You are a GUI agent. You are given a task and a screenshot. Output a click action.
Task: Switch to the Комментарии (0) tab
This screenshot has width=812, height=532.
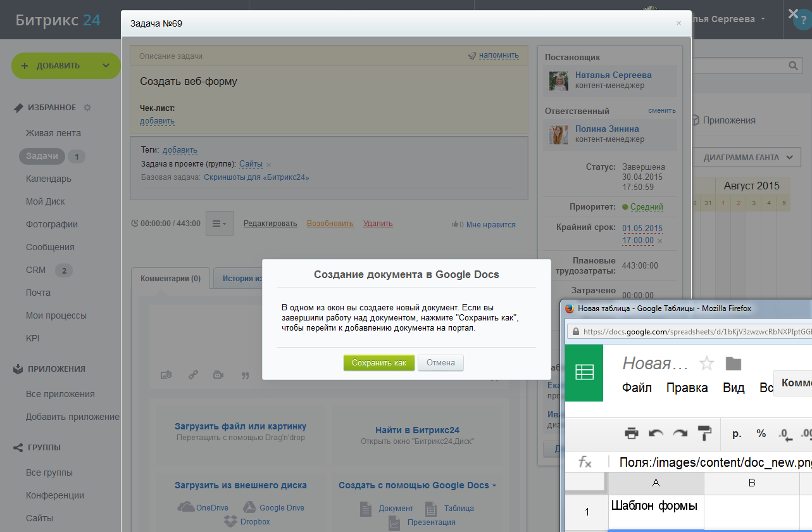[x=170, y=278]
